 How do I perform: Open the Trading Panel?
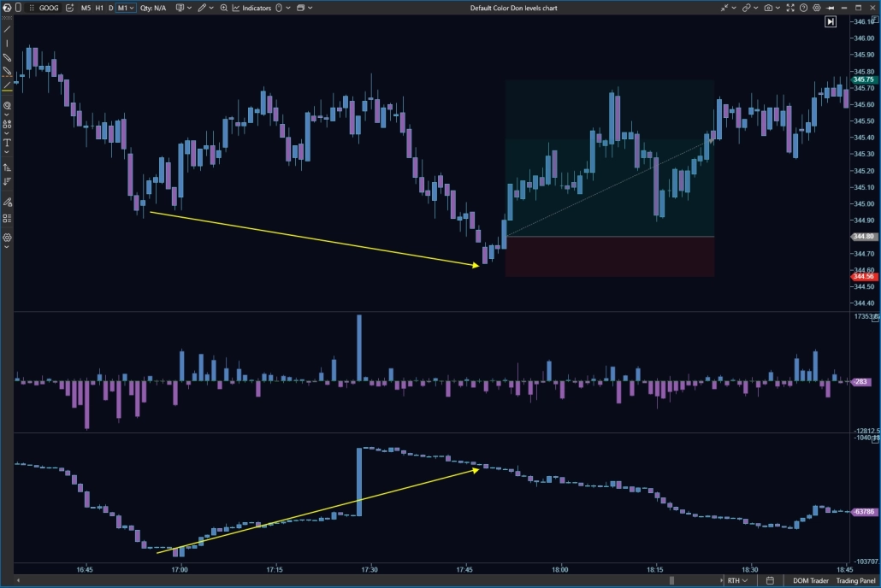pyautogui.click(x=855, y=580)
